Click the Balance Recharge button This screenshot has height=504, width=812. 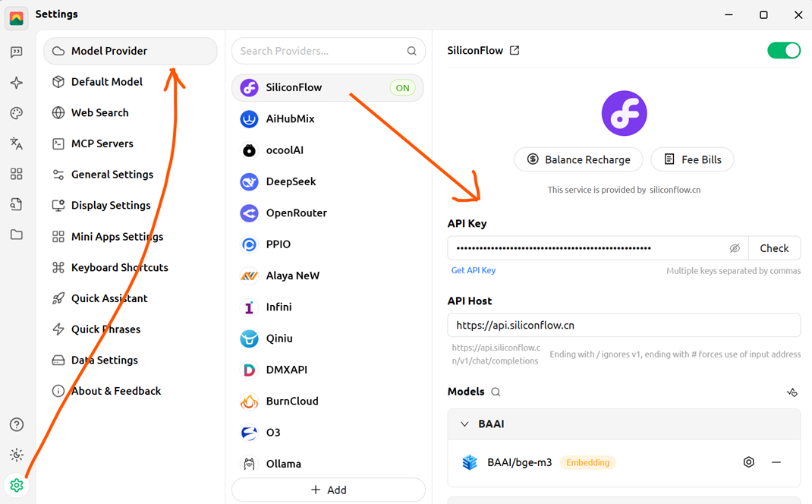pos(578,159)
